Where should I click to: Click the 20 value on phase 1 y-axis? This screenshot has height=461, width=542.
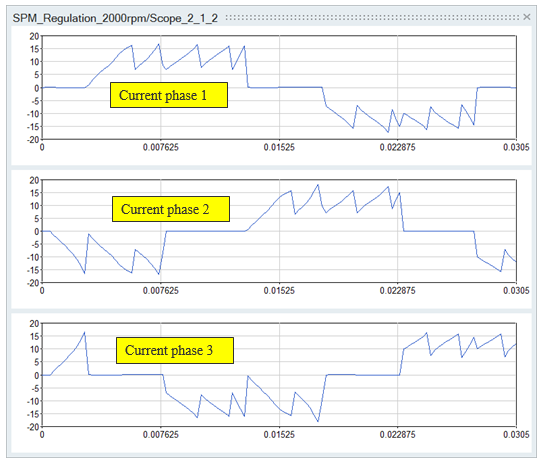(34, 36)
